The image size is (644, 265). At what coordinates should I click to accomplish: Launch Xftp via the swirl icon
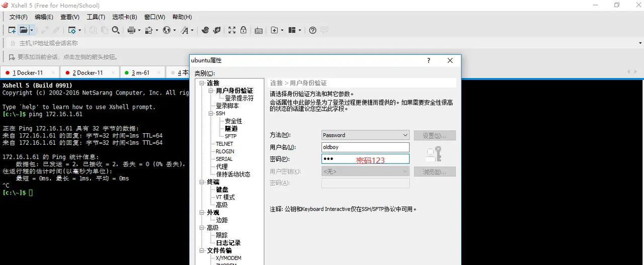coord(205,30)
